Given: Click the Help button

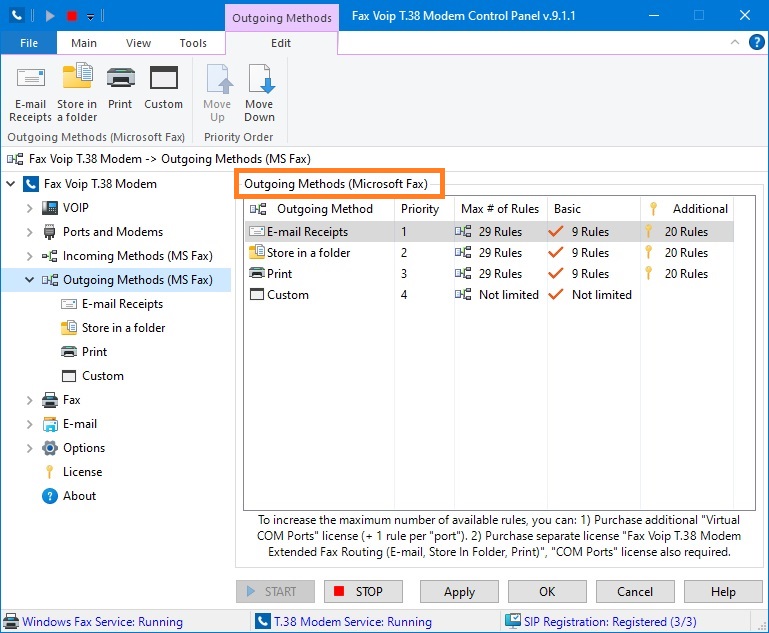Looking at the screenshot, I should click(723, 592).
